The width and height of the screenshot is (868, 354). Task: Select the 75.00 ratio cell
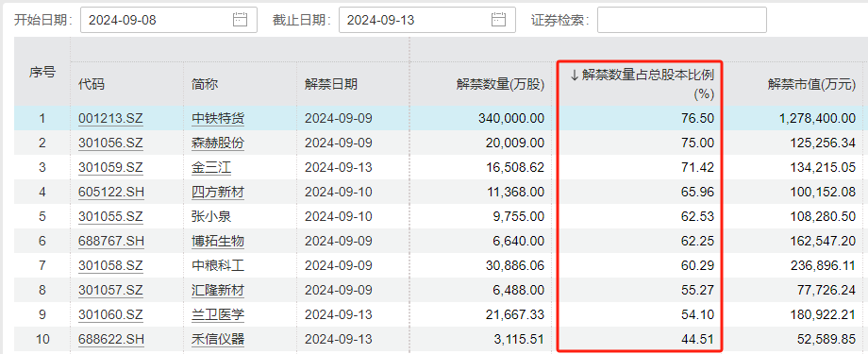pyautogui.click(x=698, y=143)
